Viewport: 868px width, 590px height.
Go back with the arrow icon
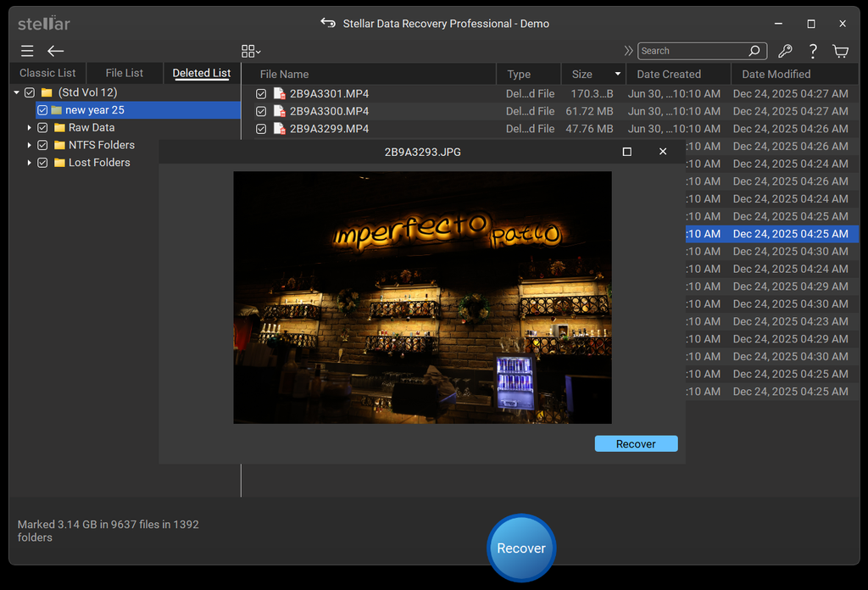pyautogui.click(x=55, y=51)
